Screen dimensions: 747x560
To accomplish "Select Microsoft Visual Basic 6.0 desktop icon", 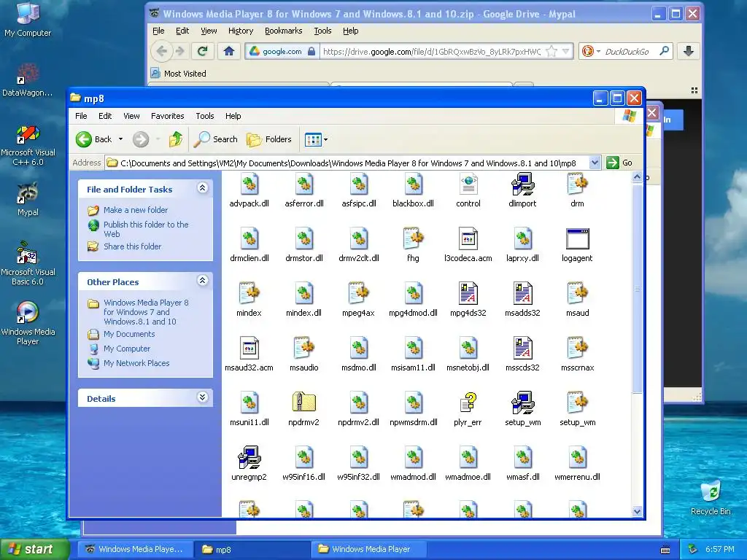I will (28, 263).
